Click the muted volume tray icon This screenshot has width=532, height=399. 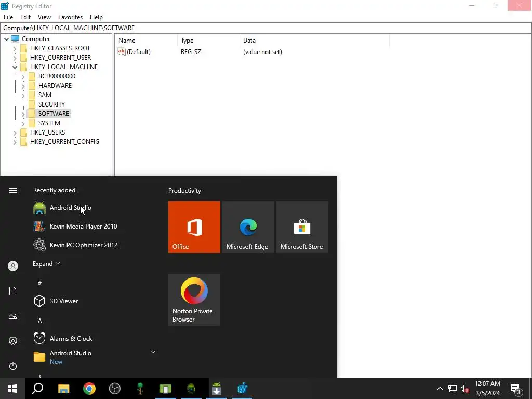pyautogui.click(x=464, y=389)
